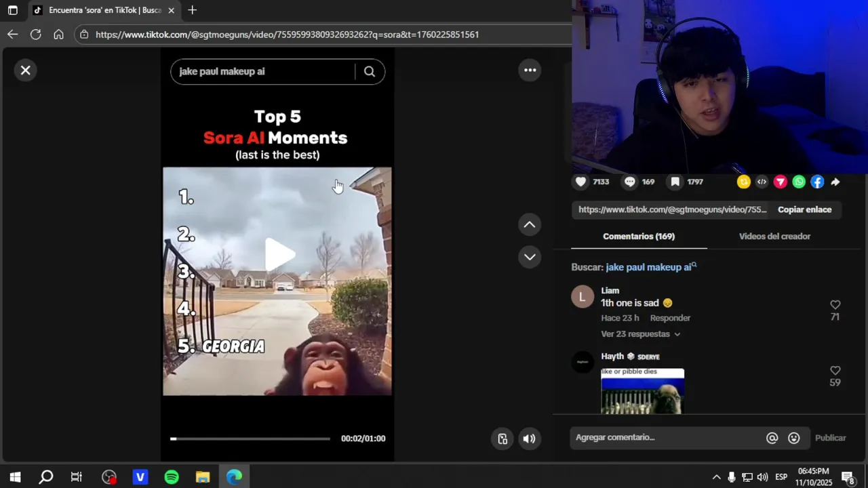Screen dimensions: 868x488
Task: Click the auto-scroll icon beside the volume button
Action: point(502,439)
